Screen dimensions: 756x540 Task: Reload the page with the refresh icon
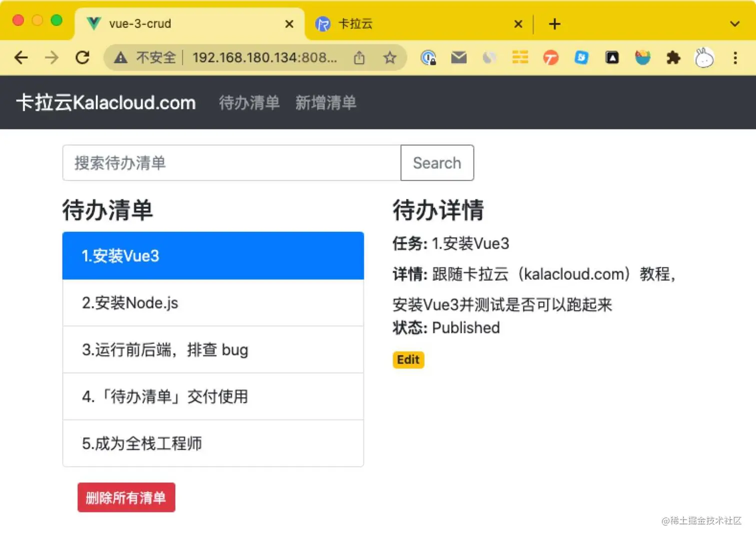[82, 58]
